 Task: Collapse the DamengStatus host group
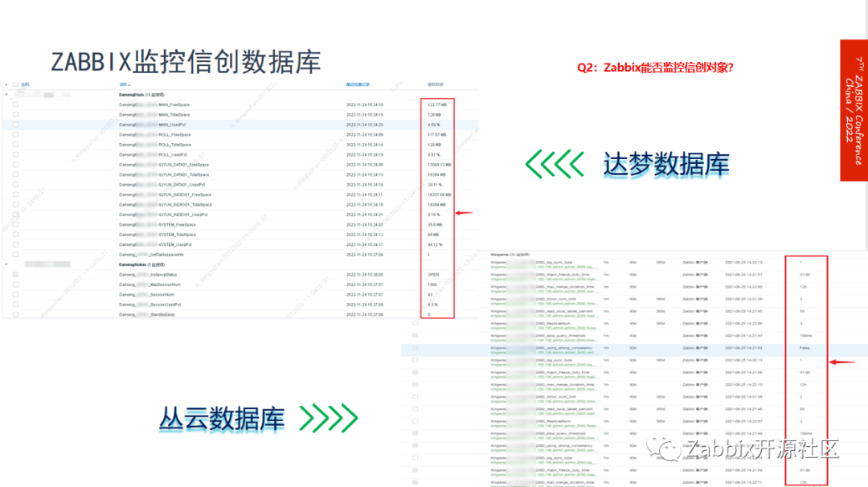pyautogui.click(x=6, y=264)
